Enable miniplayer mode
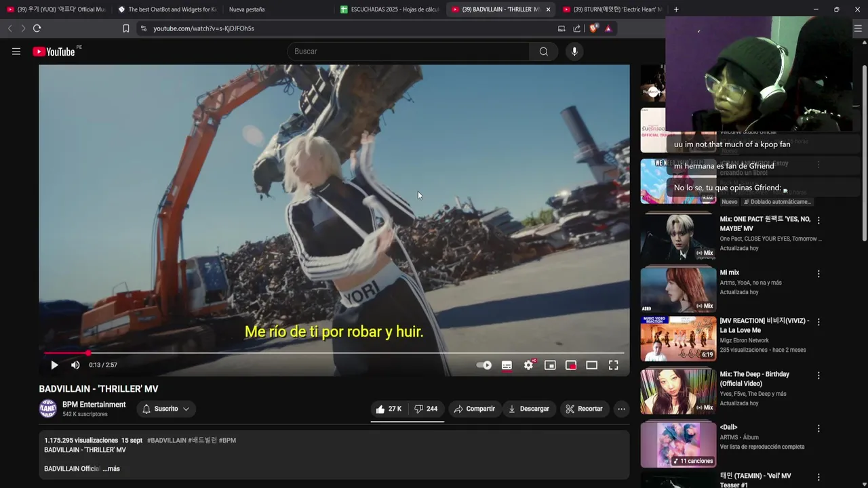 point(550,365)
